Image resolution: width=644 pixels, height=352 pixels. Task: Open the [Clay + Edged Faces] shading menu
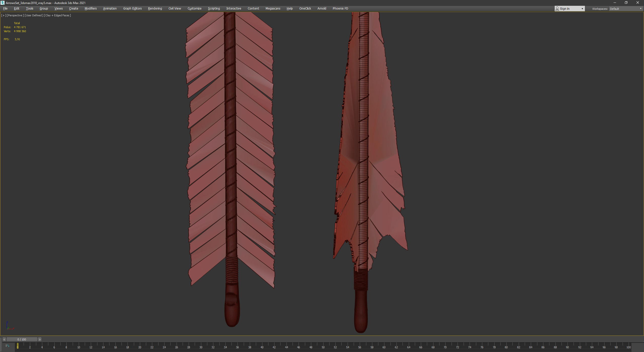click(57, 15)
